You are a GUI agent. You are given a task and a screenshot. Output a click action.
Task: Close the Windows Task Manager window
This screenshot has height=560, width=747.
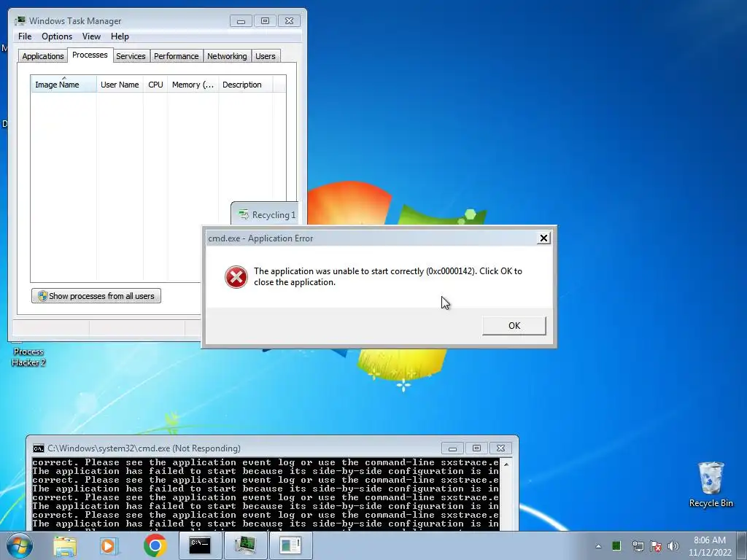289,21
